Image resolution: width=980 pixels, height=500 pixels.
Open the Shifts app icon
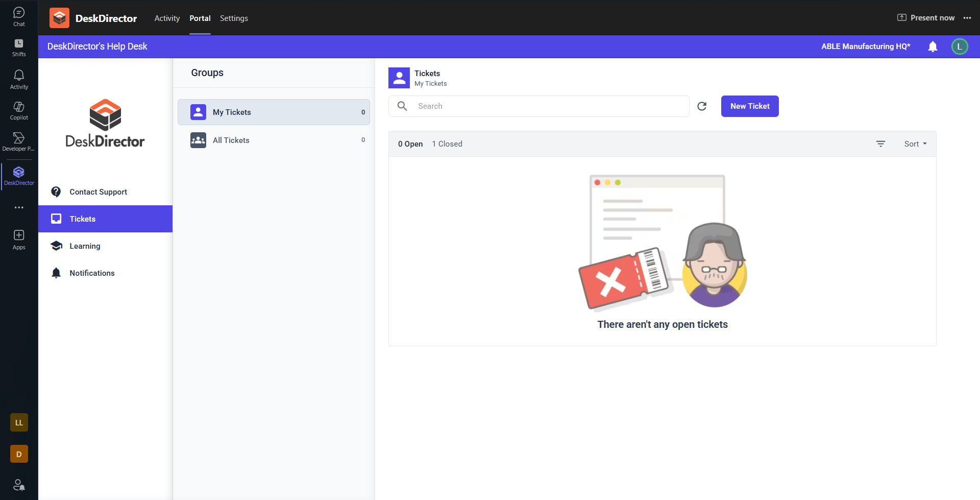[19, 47]
